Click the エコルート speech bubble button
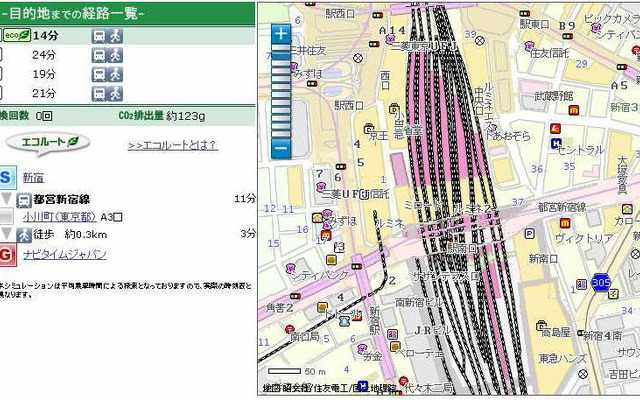The width and height of the screenshot is (640, 400). pyautogui.click(x=48, y=143)
